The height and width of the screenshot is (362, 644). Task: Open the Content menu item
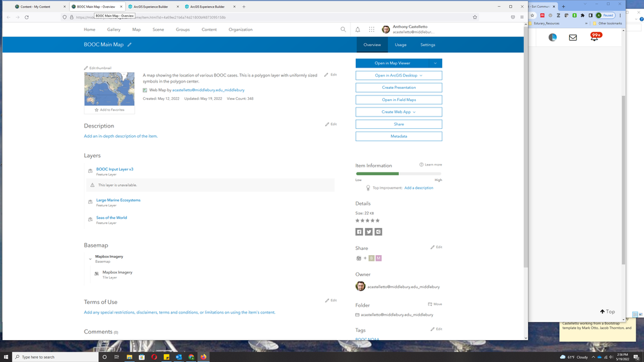pyautogui.click(x=209, y=30)
